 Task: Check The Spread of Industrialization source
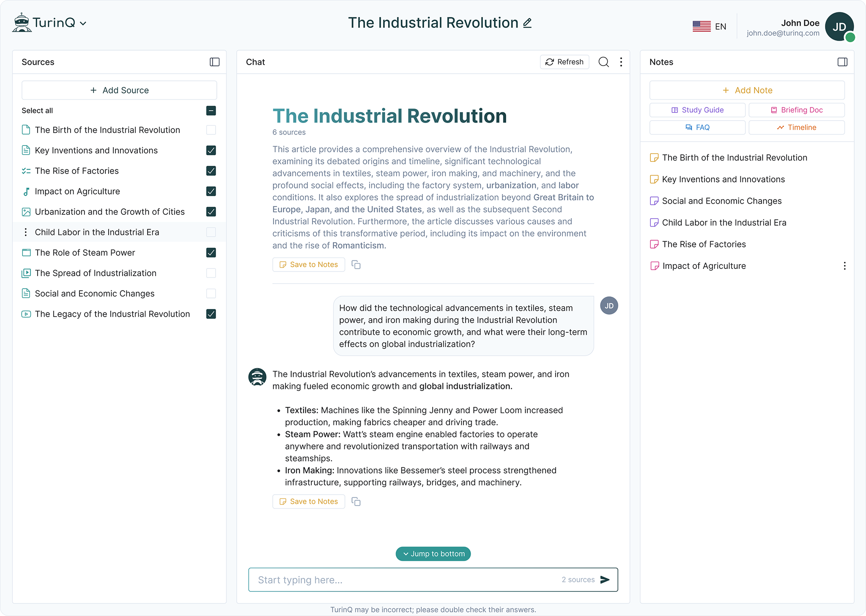coord(211,273)
